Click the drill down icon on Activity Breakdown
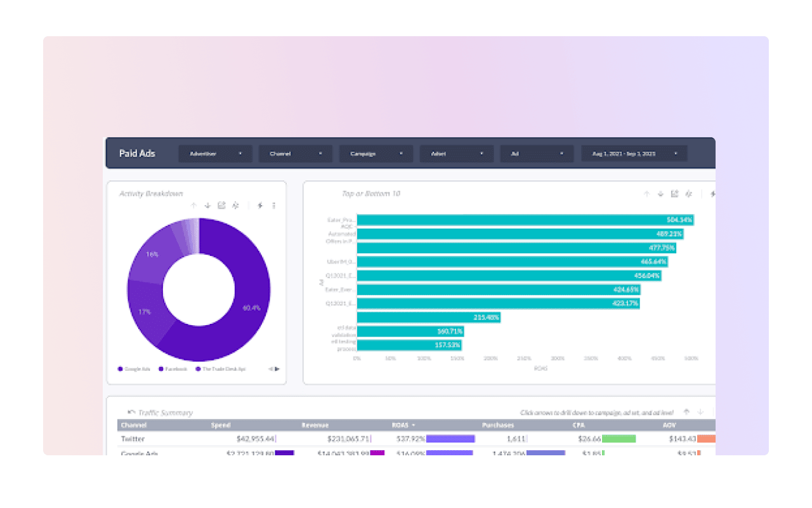Viewport: 812px width, 508px height. [207, 206]
